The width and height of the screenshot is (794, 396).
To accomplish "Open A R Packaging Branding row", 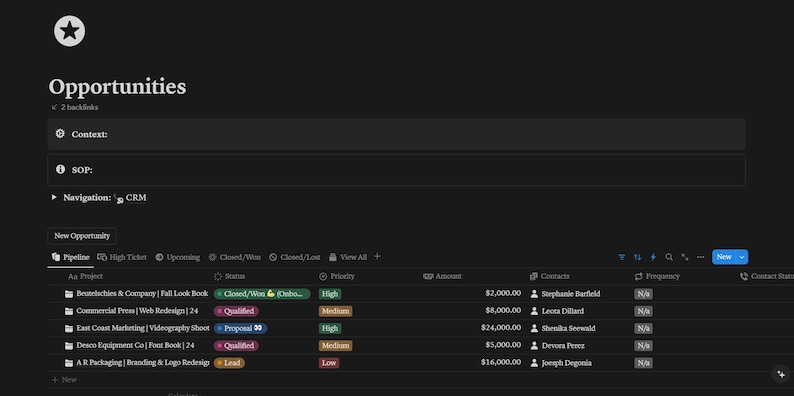I will coord(142,363).
